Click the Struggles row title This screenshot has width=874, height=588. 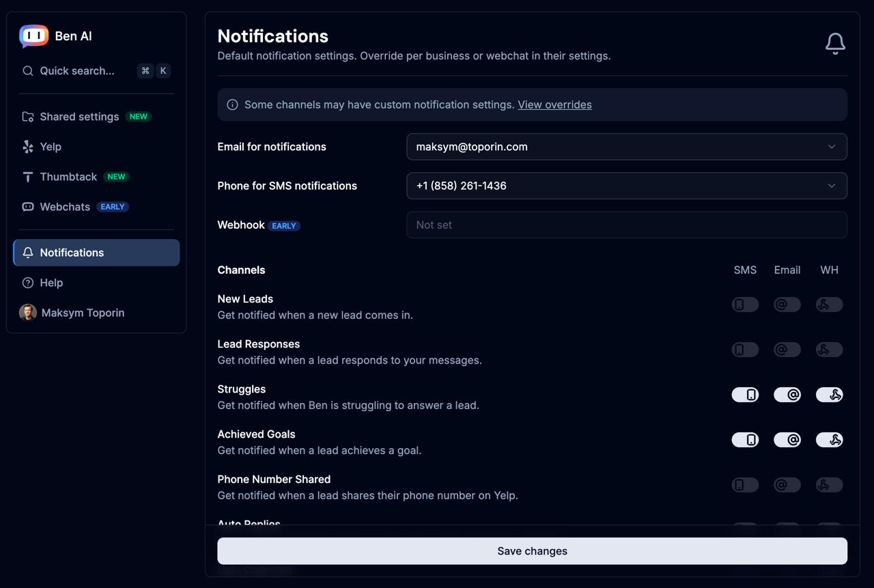pyautogui.click(x=242, y=389)
